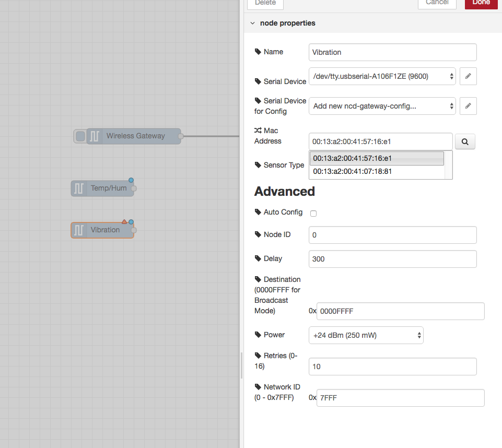Click the Delay input field
This screenshot has height=448, width=502.
click(392, 259)
